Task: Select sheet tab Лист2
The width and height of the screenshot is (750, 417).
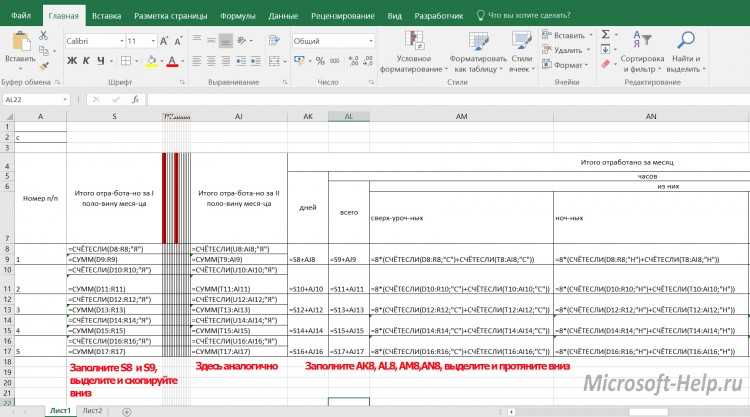Action: point(92,411)
